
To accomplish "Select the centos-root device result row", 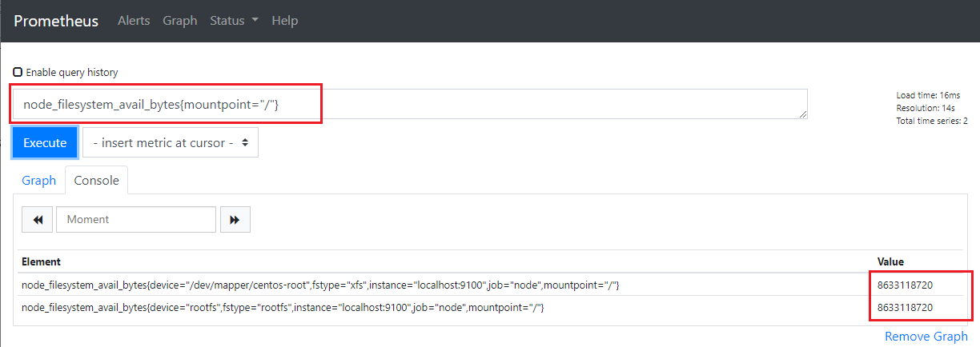I will point(320,285).
